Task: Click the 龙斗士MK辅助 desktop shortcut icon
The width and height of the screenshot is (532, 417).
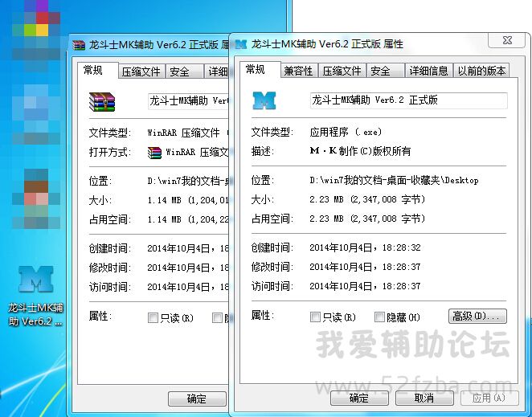Action: [x=35, y=280]
